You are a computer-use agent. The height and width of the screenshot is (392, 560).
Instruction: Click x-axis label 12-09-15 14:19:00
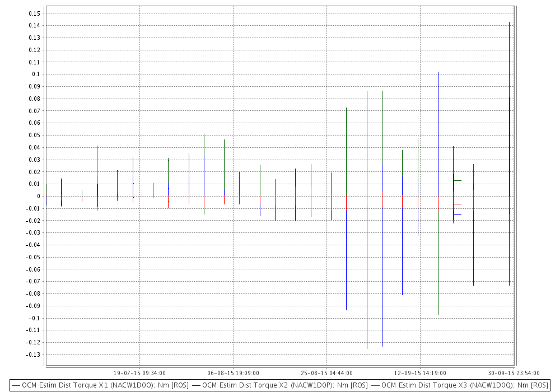click(420, 373)
